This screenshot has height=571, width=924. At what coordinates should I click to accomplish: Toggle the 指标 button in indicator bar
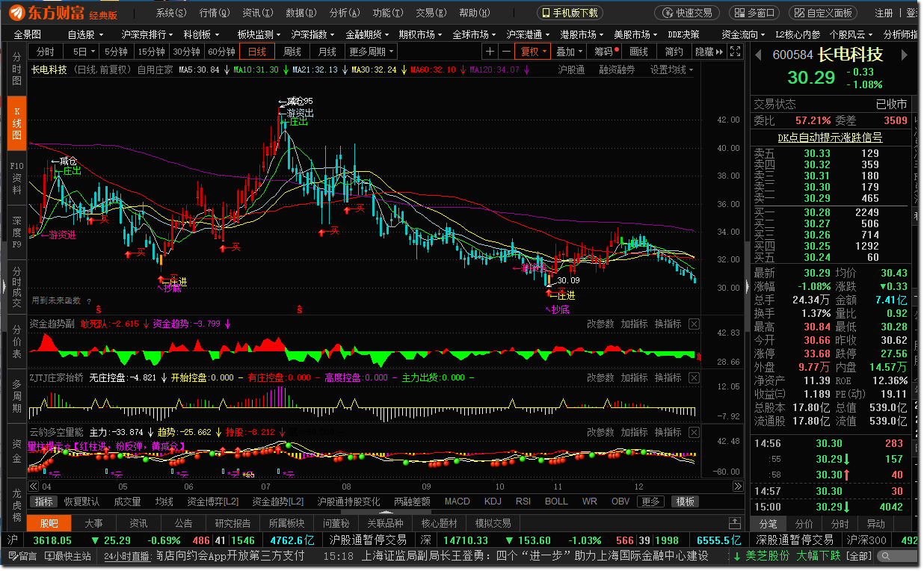(44, 501)
